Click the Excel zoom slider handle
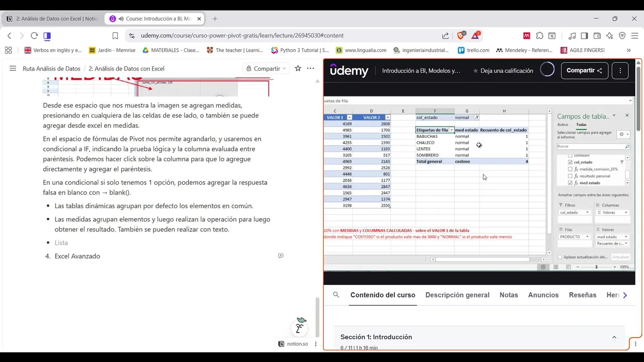Screen dimensions: 644x362 [597, 267]
